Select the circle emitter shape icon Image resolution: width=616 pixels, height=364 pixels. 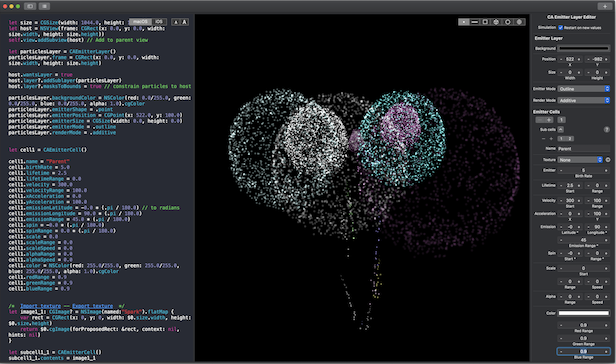pos(508,22)
